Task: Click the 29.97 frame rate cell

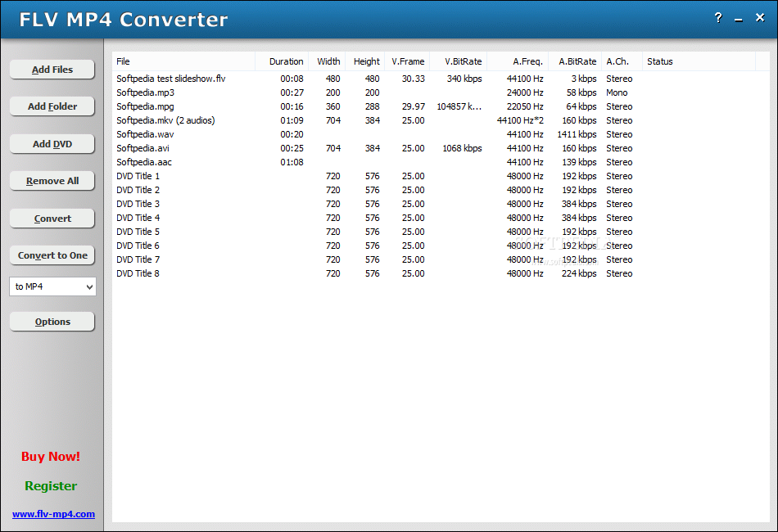Action: click(414, 106)
